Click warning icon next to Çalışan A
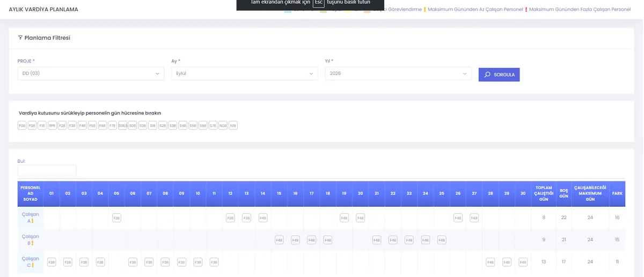This screenshot has height=277, width=644. [32, 221]
